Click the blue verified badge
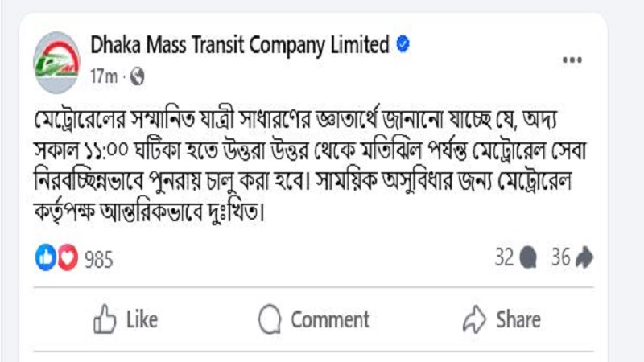The image size is (644, 362). (x=403, y=45)
